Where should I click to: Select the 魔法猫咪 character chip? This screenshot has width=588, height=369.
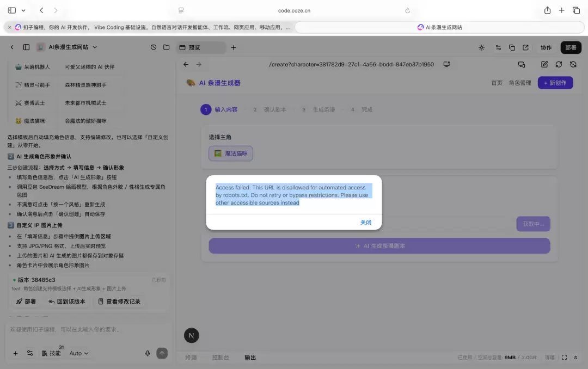231,153
